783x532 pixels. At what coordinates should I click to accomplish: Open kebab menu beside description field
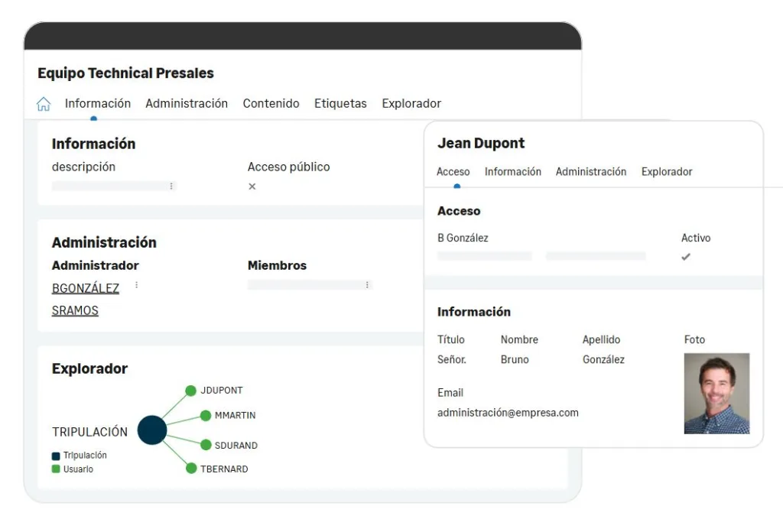coord(171,187)
